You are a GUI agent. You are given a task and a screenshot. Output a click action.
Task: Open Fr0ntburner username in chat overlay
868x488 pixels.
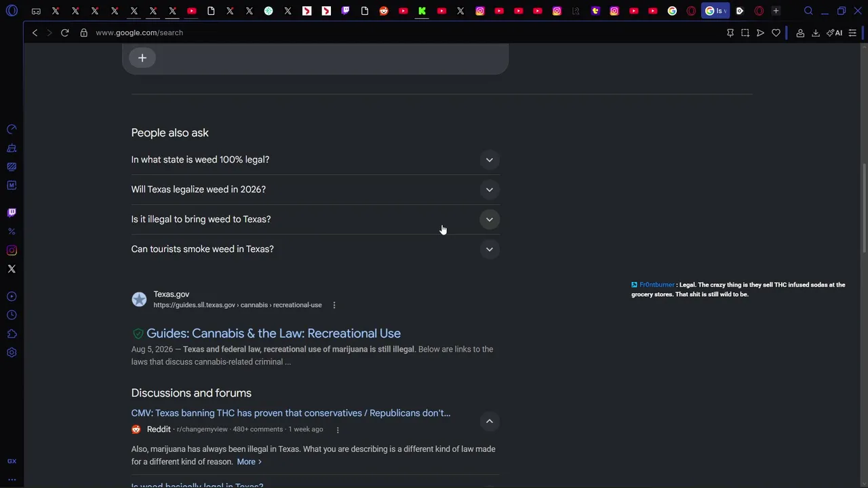(656, 285)
